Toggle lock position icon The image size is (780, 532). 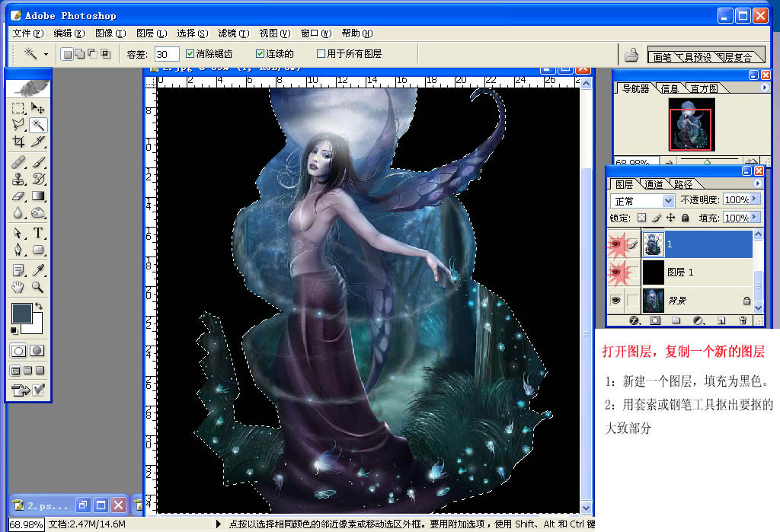click(670, 217)
